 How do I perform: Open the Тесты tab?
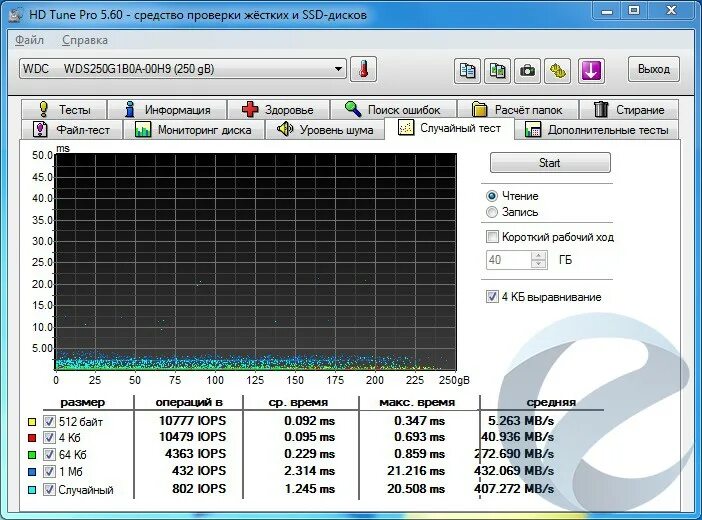tap(64, 109)
